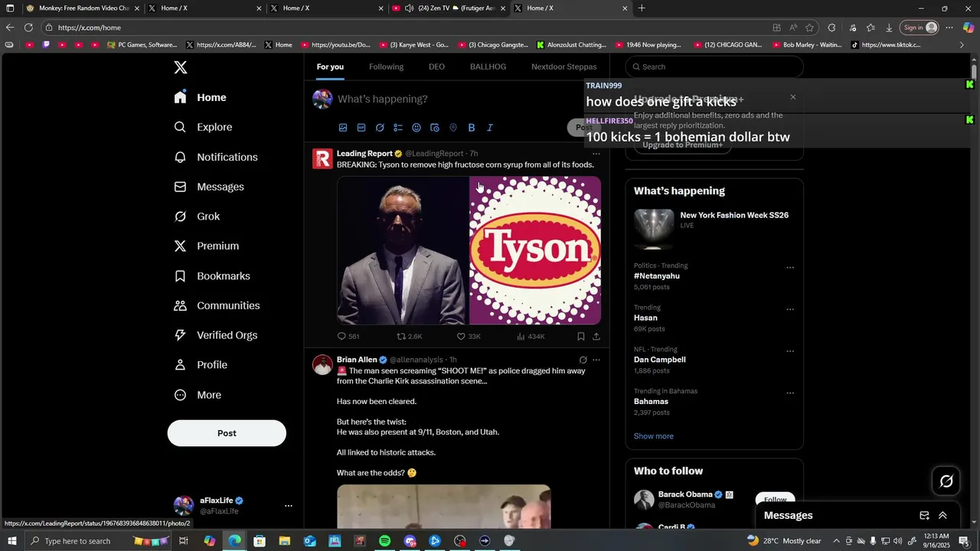This screenshot has height=551, width=980.
Task: Open Grok from the sidebar
Action: pyautogui.click(x=198, y=217)
